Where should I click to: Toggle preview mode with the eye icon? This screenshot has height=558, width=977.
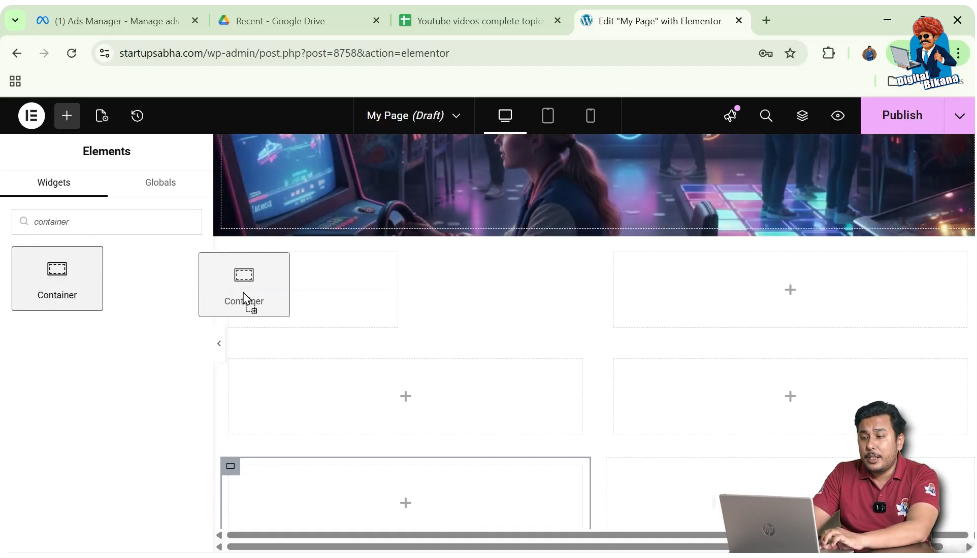(838, 116)
